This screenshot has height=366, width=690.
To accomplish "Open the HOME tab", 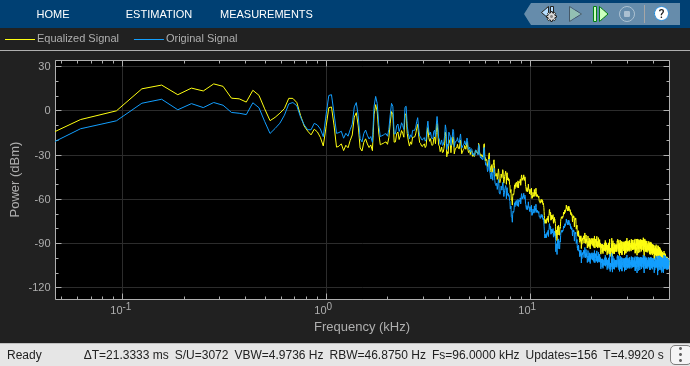I will point(53,14).
